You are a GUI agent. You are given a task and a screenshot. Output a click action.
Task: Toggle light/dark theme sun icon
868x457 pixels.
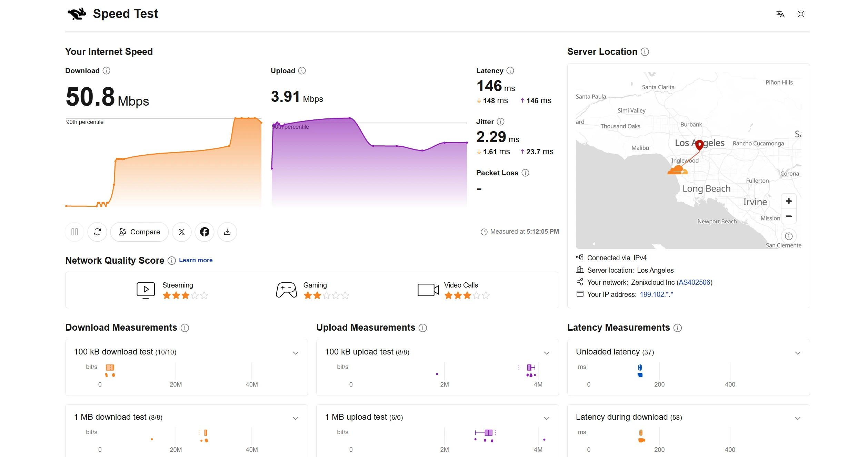[x=801, y=14]
